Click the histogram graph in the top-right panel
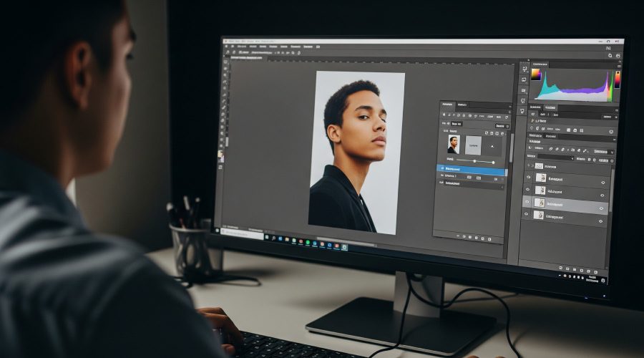This screenshot has width=644, height=358. (x=573, y=86)
